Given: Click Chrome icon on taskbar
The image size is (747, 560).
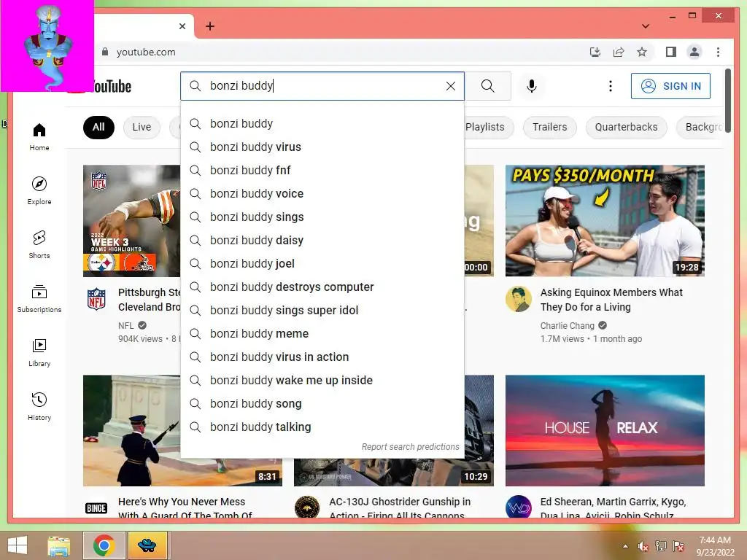Looking at the screenshot, I should [104, 545].
